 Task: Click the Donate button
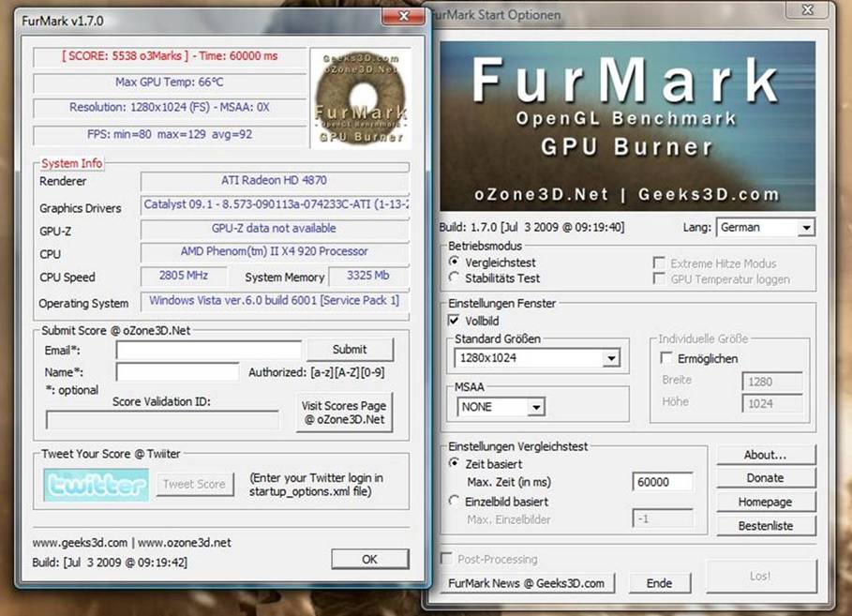(766, 478)
